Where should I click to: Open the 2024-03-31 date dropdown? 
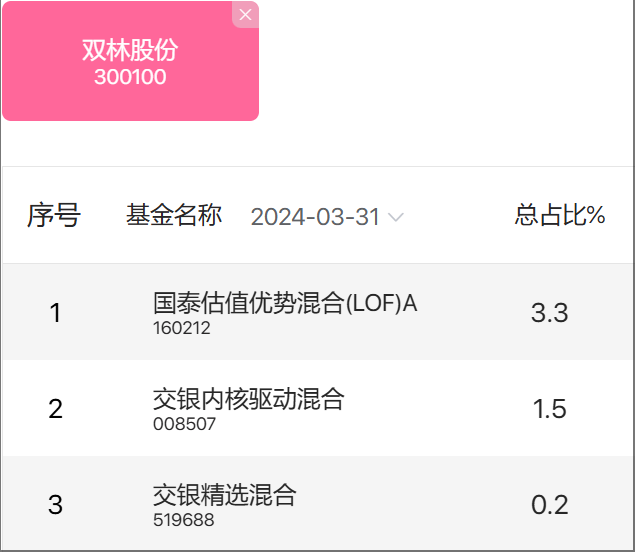(x=327, y=217)
